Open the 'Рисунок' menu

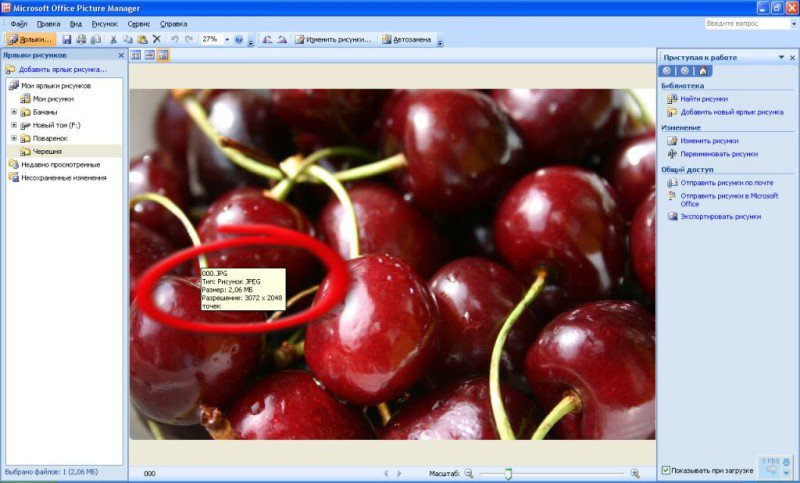(x=104, y=23)
